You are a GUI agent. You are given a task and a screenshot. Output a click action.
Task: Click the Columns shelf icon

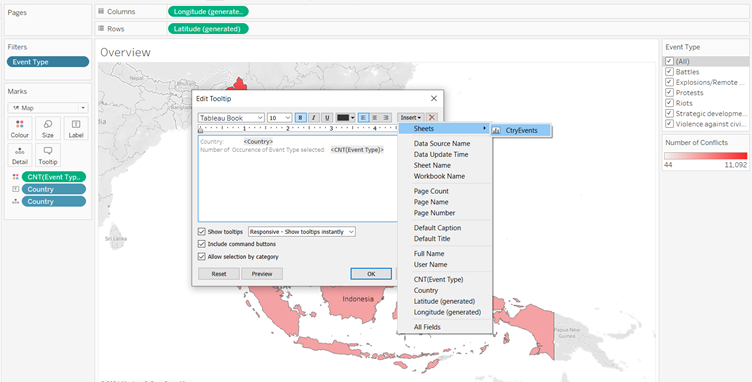pyautogui.click(x=101, y=12)
